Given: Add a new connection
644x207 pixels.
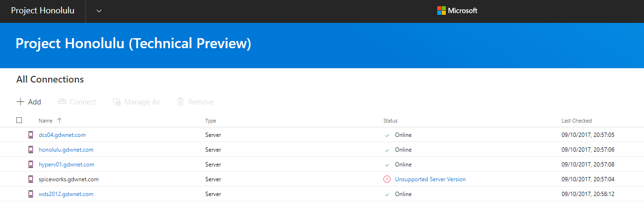Looking at the screenshot, I should pyautogui.click(x=29, y=102).
